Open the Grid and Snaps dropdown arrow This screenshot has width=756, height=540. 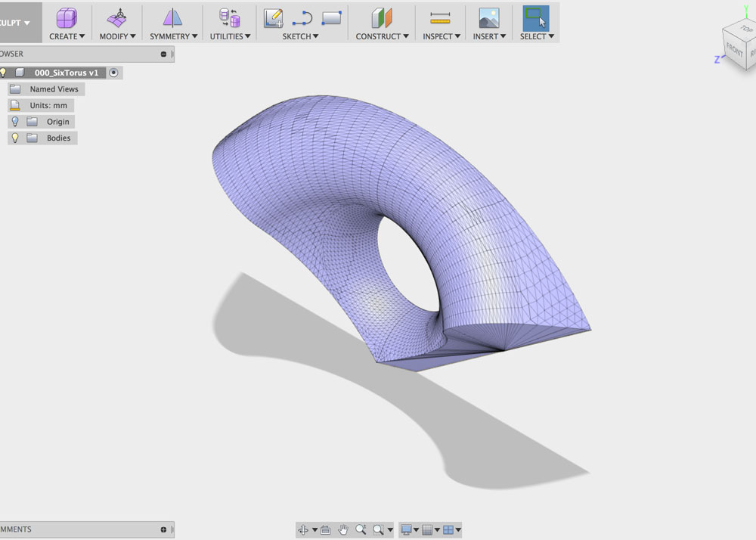[x=437, y=530]
